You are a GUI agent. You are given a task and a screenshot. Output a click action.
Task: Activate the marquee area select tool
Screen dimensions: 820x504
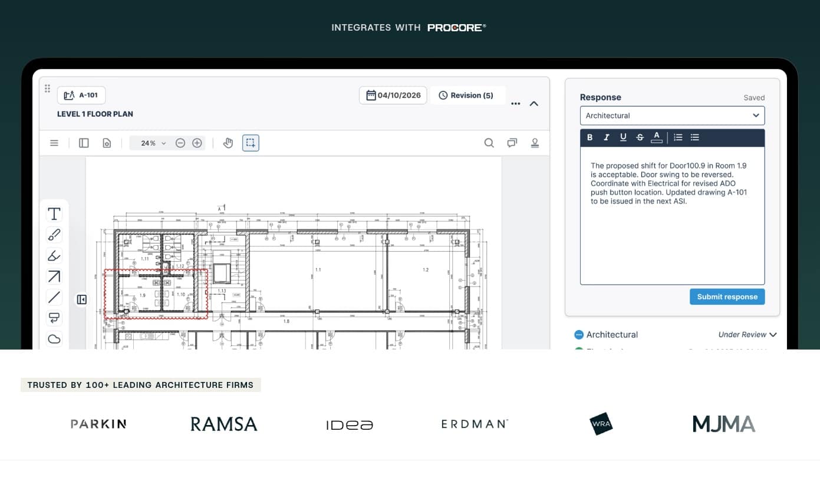coord(251,143)
